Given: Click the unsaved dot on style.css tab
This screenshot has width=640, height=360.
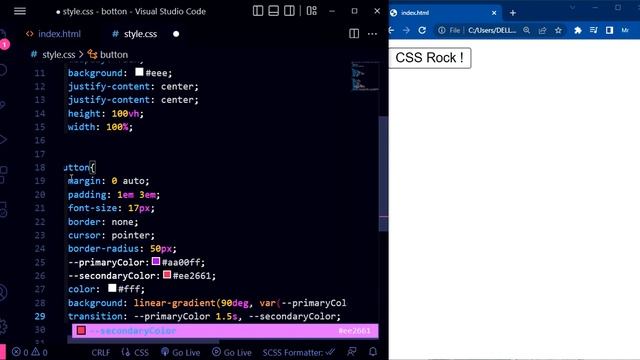Looking at the screenshot, I should click(x=176, y=34).
